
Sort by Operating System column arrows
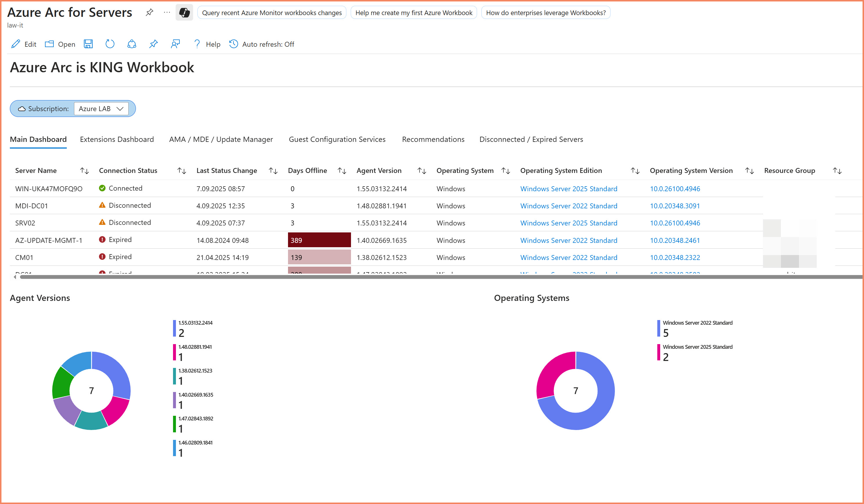506,171
